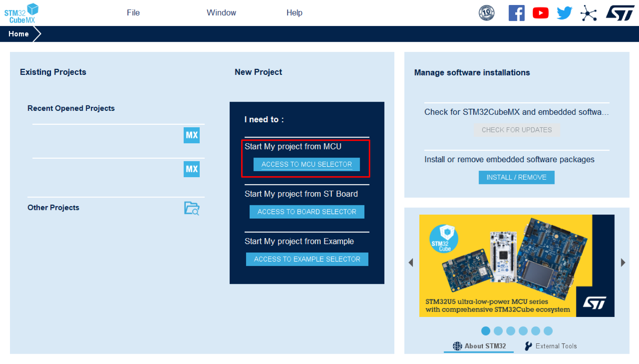Select the fourth carousel dot
Image resolution: width=639 pixels, height=364 pixels.
pyautogui.click(x=523, y=331)
